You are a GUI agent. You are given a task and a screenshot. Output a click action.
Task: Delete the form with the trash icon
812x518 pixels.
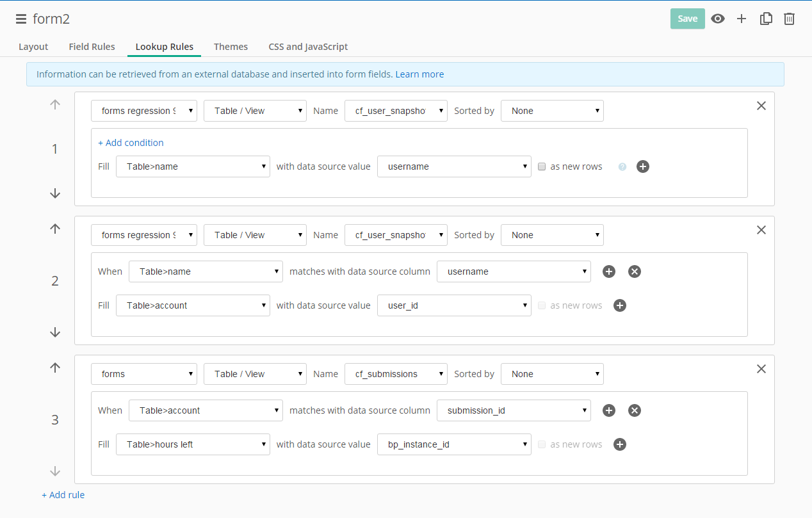tap(790, 19)
